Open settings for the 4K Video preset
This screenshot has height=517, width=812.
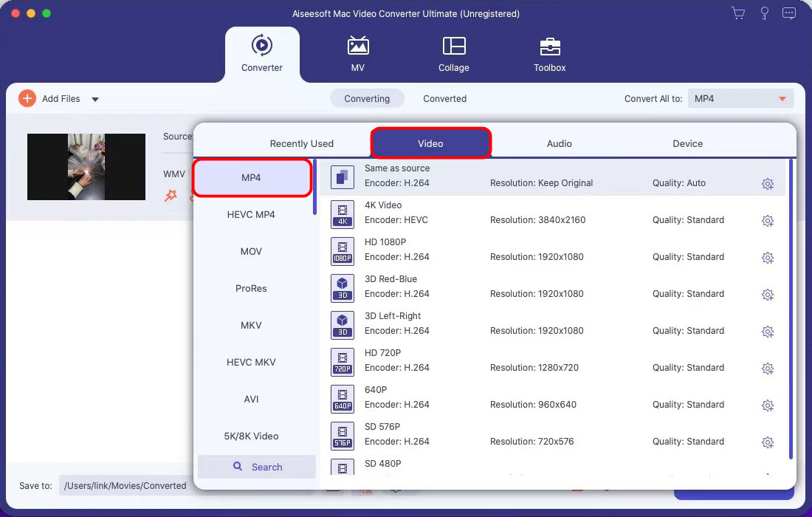(768, 220)
